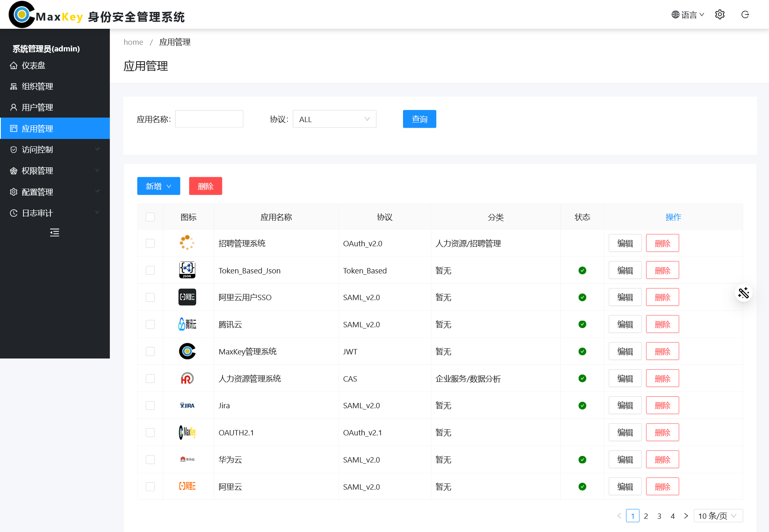Click the floating magic wand icon
Screen dimensions: 769x532
click(744, 293)
